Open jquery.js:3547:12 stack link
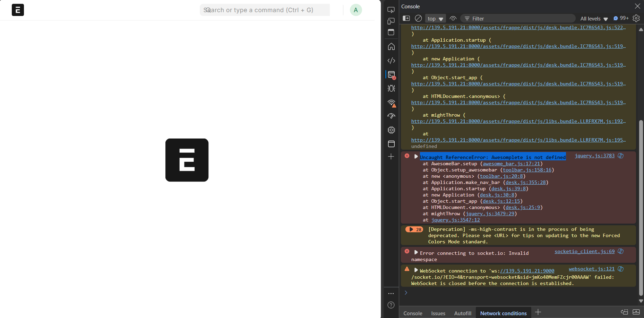The image size is (644, 318). click(x=455, y=220)
